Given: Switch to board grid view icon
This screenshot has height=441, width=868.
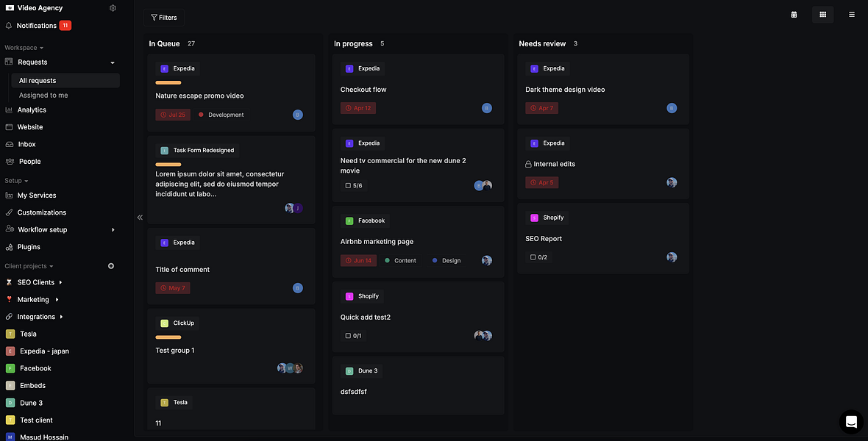Looking at the screenshot, I should tap(822, 15).
